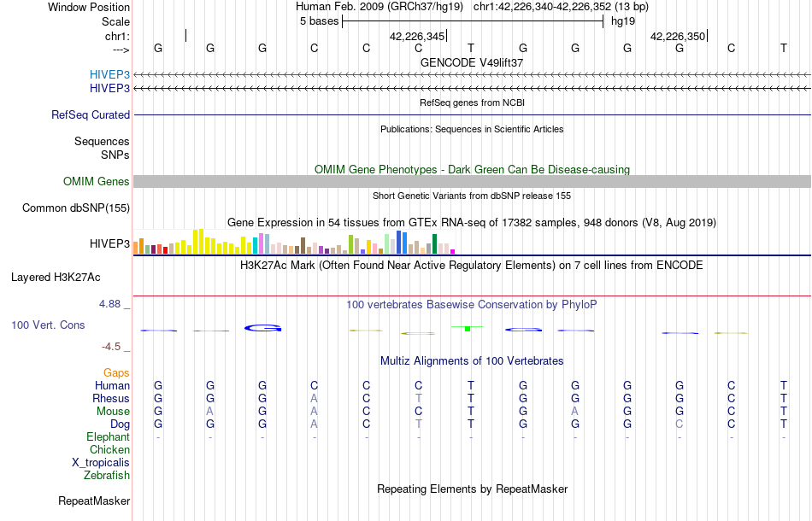Click Repeating Elements by RepeatMasker title
The image size is (812, 521).
[472, 489]
